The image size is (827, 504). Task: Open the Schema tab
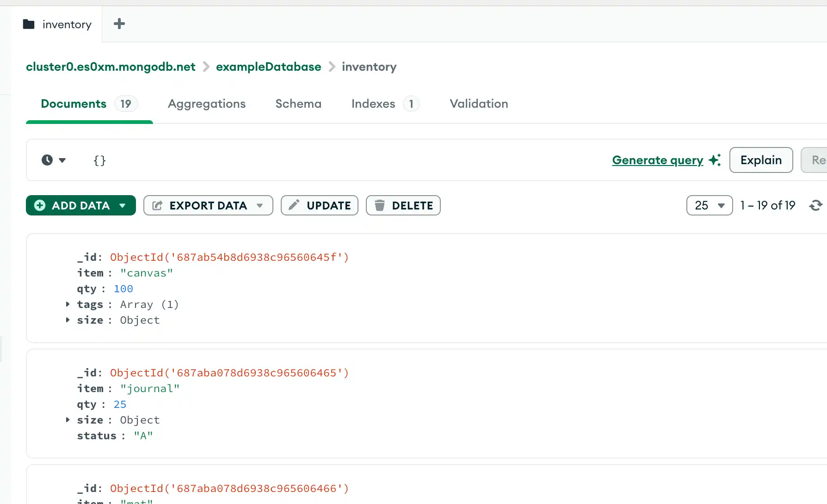pos(298,104)
